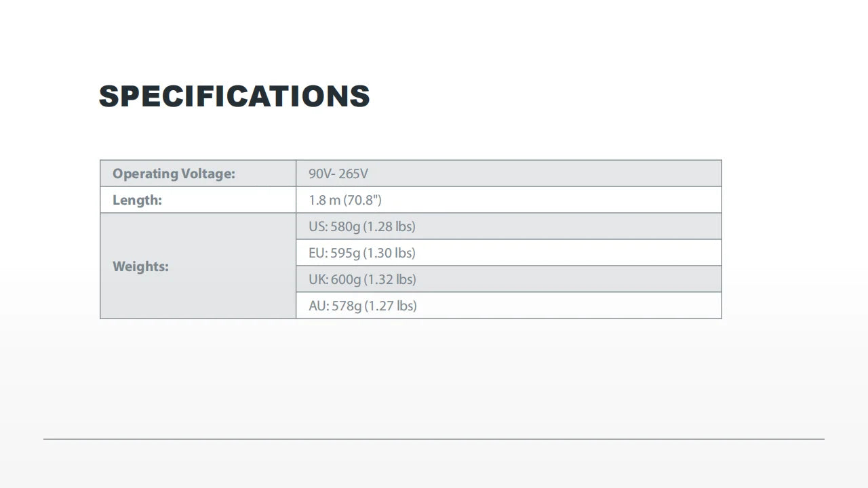Click the '1.27 lbs' weight conversion

[x=391, y=306]
